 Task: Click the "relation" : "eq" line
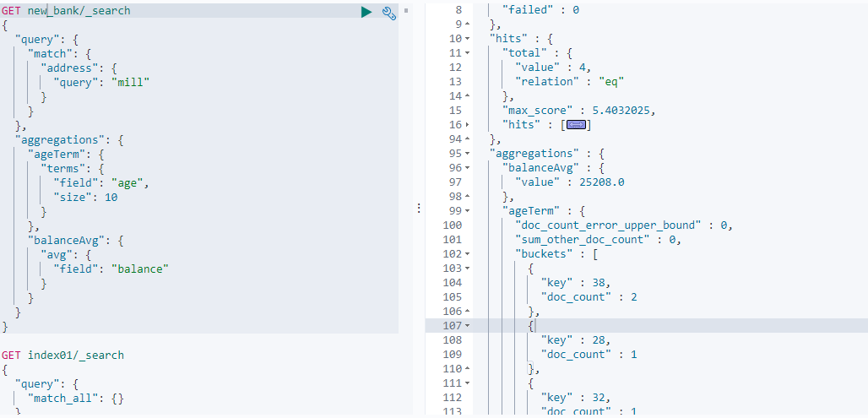coord(569,82)
